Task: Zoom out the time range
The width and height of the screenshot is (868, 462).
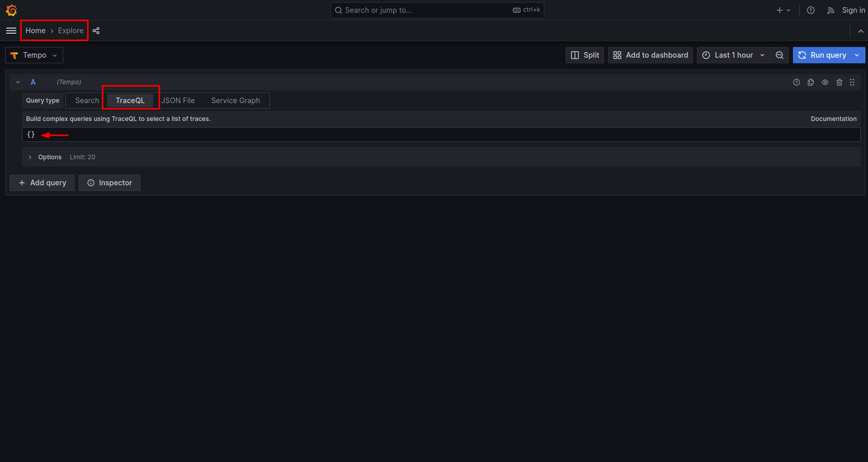Action: 780,55
